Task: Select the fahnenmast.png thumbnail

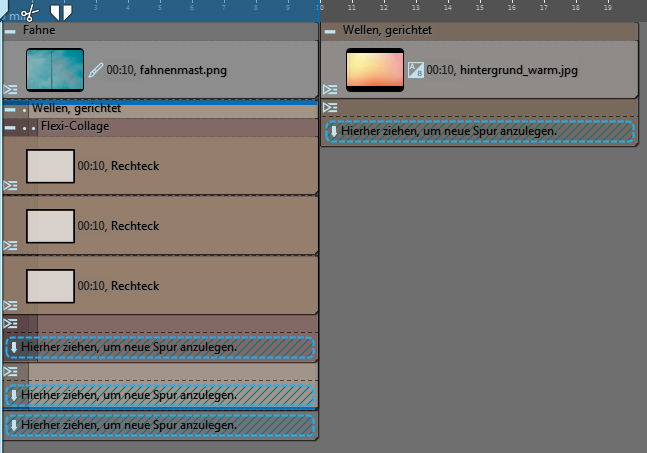Action: 54,70
